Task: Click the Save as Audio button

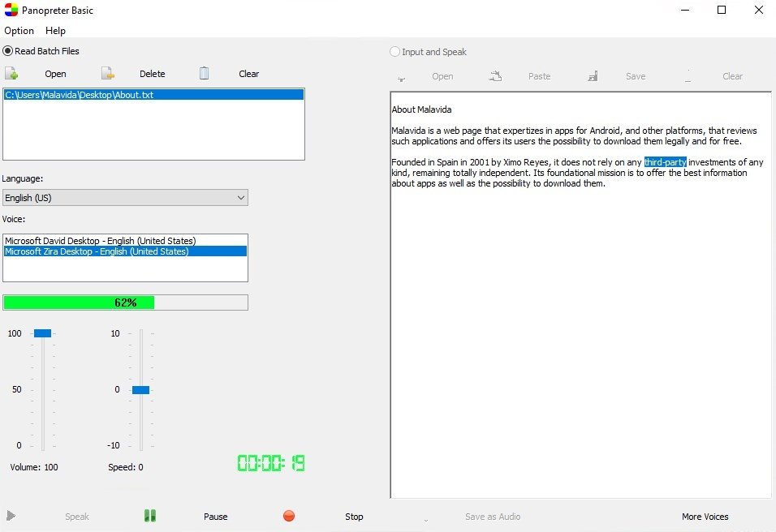Action: click(493, 517)
